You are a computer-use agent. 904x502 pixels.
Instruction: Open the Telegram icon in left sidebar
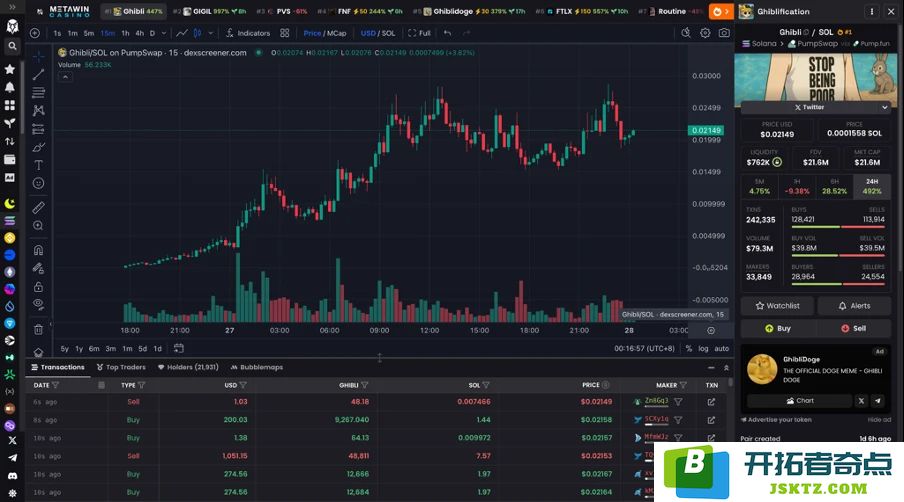12,458
